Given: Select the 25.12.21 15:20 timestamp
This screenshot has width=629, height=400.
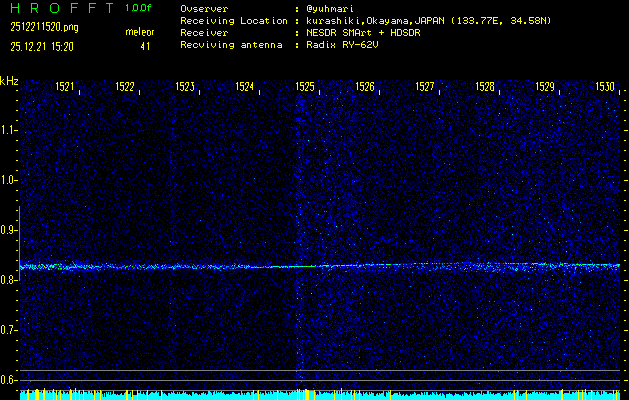Looking at the screenshot, I should click(43, 45).
